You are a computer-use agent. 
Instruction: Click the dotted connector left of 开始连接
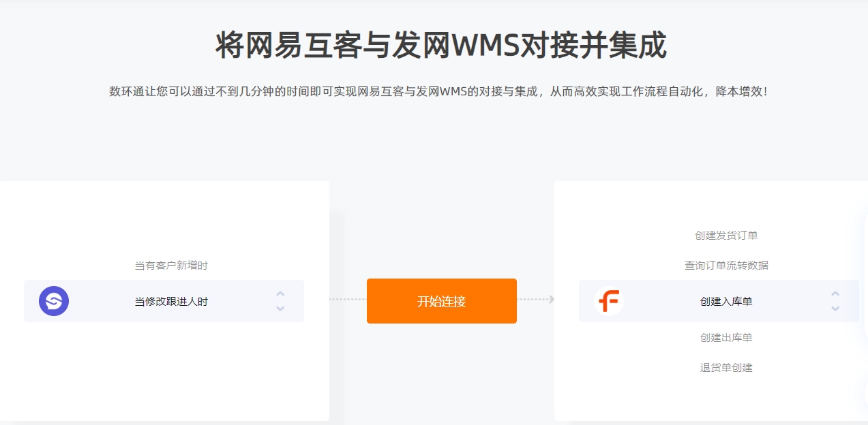click(348, 300)
